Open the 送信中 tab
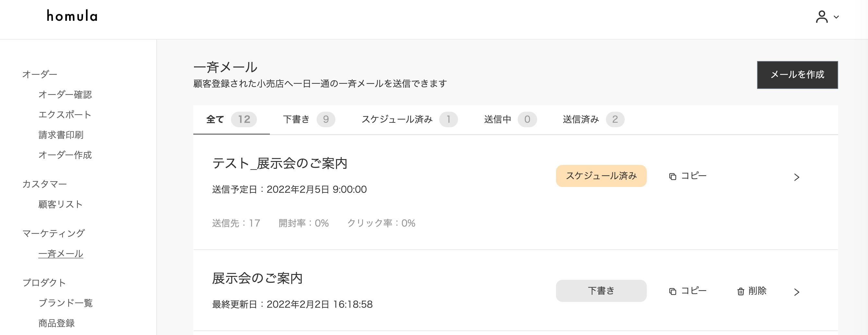868x335 pixels. click(x=510, y=119)
